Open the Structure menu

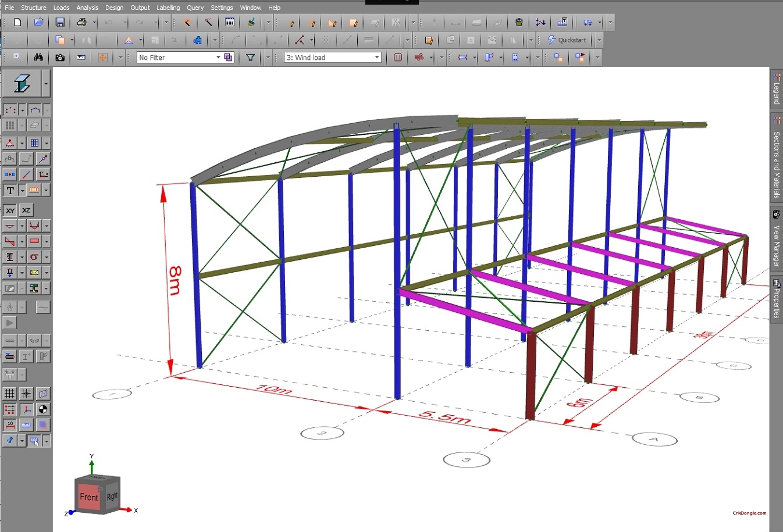(34, 8)
